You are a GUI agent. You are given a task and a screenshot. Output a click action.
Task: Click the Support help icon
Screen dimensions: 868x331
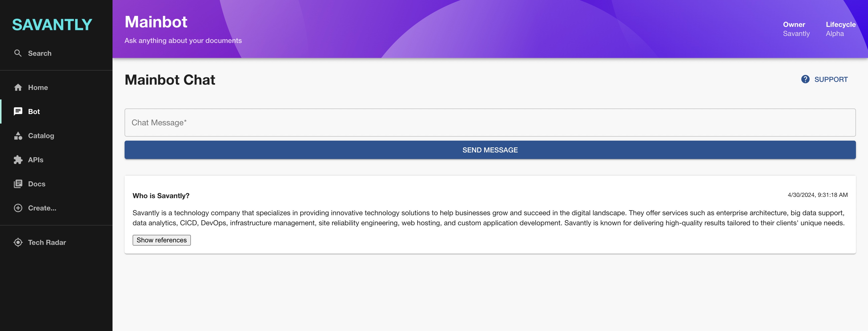pyautogui.click(x=805, y=79)
